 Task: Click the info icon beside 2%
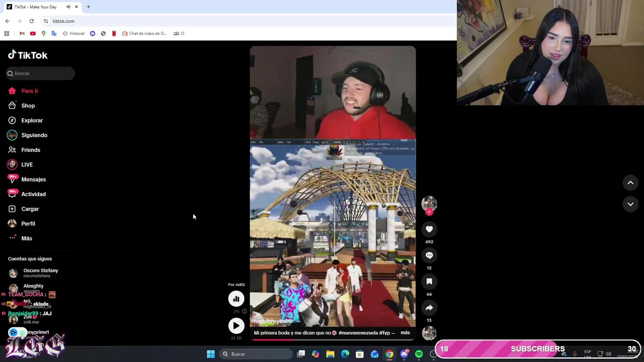pos(245,311)
